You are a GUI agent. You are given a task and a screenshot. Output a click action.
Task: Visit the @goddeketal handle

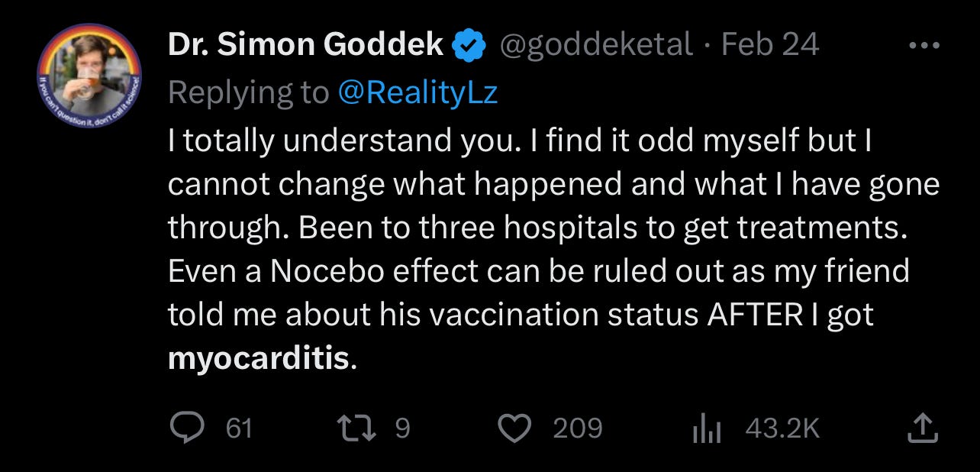point(596,46)
